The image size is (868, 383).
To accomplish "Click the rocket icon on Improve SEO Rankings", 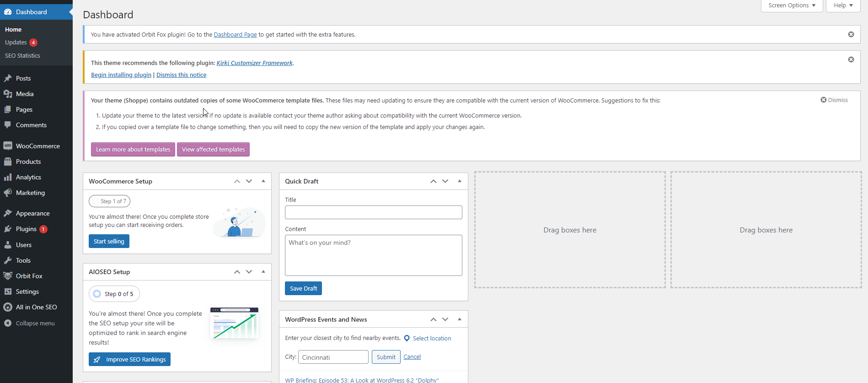I will coord(97,360).
